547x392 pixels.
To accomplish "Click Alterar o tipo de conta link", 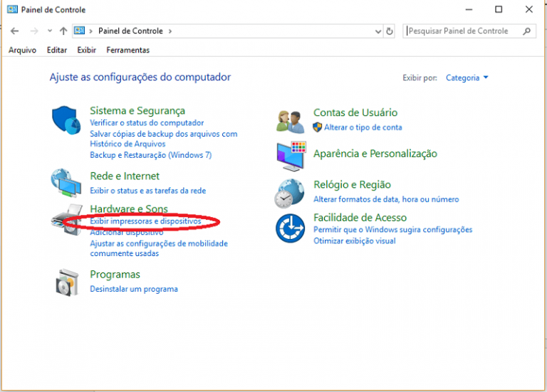I will click(363, 127).
